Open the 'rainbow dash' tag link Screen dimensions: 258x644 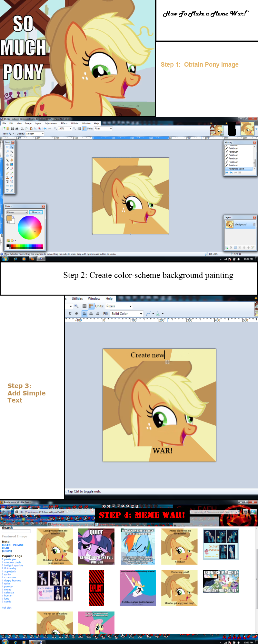tap(12, 562)
